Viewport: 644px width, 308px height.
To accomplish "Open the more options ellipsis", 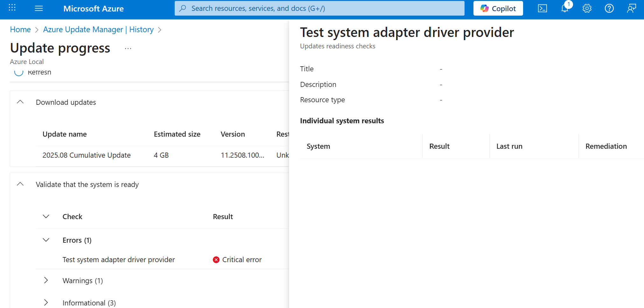I will pyautogui.click(x=128, y=49).
